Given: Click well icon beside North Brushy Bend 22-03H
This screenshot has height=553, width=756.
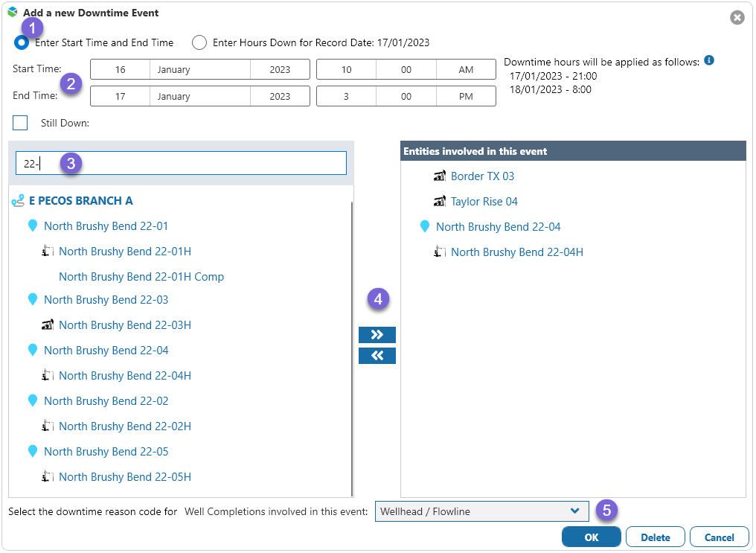Looking at the screenshot, I should point(48,325).
